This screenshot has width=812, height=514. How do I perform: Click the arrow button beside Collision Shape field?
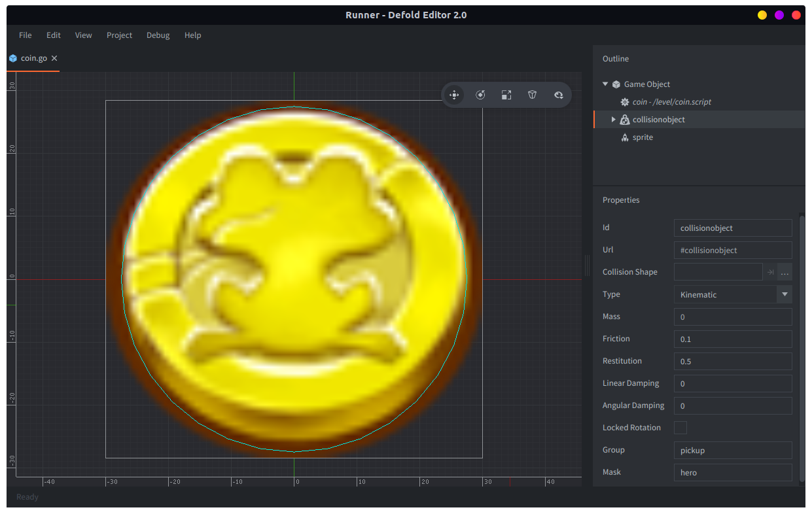[x=770, y=272]
